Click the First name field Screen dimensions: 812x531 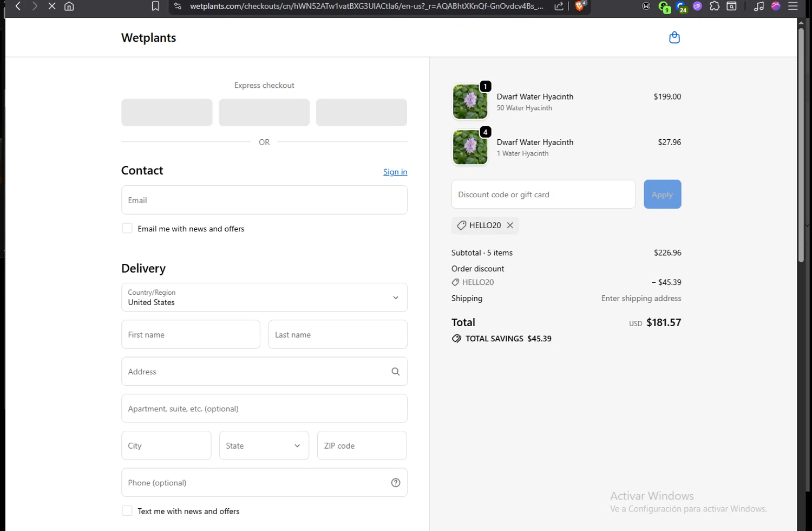point(191,334)
